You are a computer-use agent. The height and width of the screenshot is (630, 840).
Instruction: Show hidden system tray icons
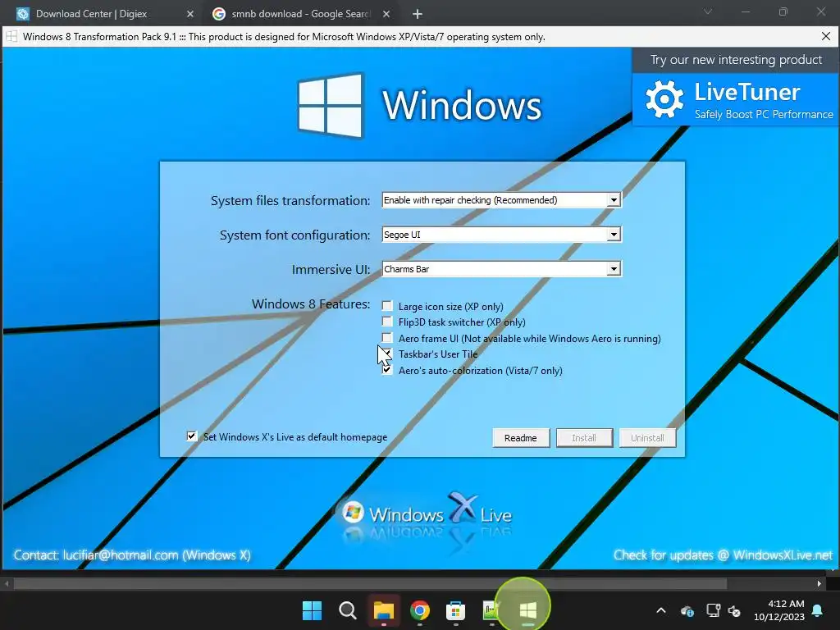(x=661, y=610)
